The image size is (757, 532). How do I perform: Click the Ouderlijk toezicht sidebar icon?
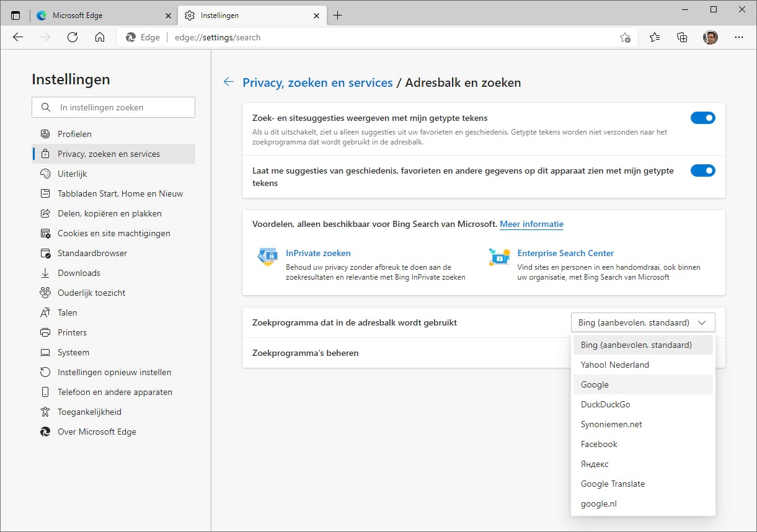click(45, 293)
